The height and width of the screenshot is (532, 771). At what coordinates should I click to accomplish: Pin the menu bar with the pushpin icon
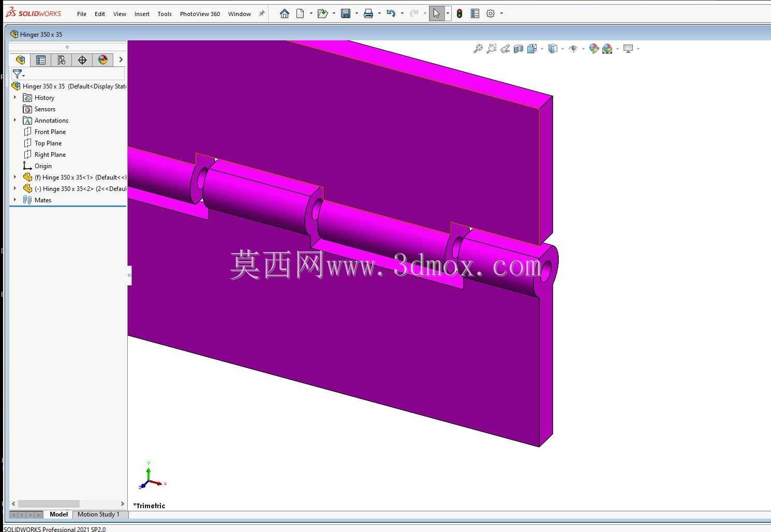click(x=262, y=13)
